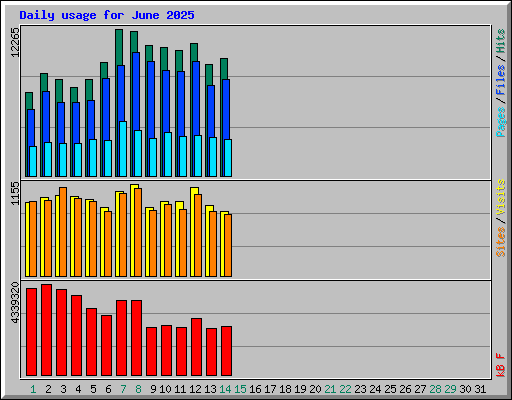512x400 pixels.
Task: Click the red KB bar for day 9
Action: pyautogui.click(x=151, y=351)
